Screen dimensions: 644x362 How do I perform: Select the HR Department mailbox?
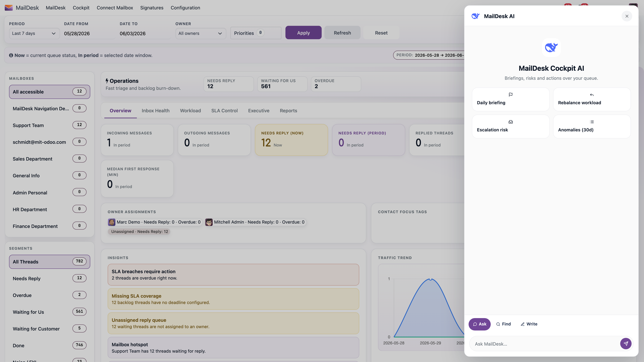pos(49,209)
